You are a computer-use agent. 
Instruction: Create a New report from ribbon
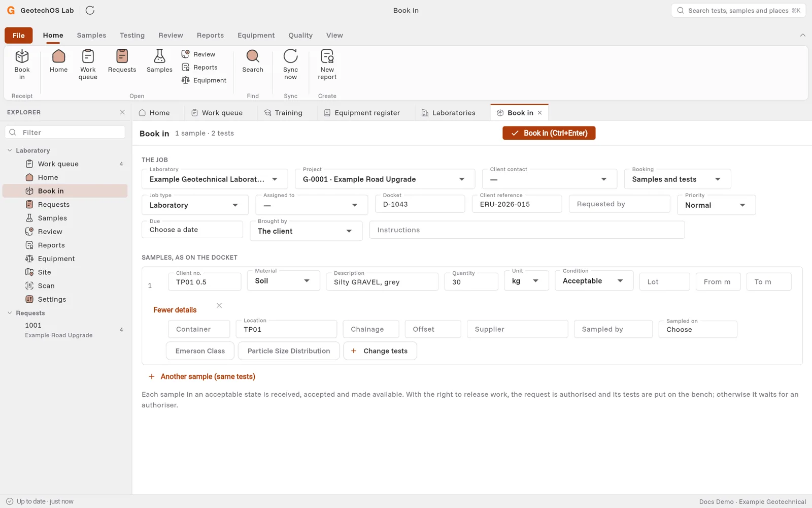tap(327, 65)
